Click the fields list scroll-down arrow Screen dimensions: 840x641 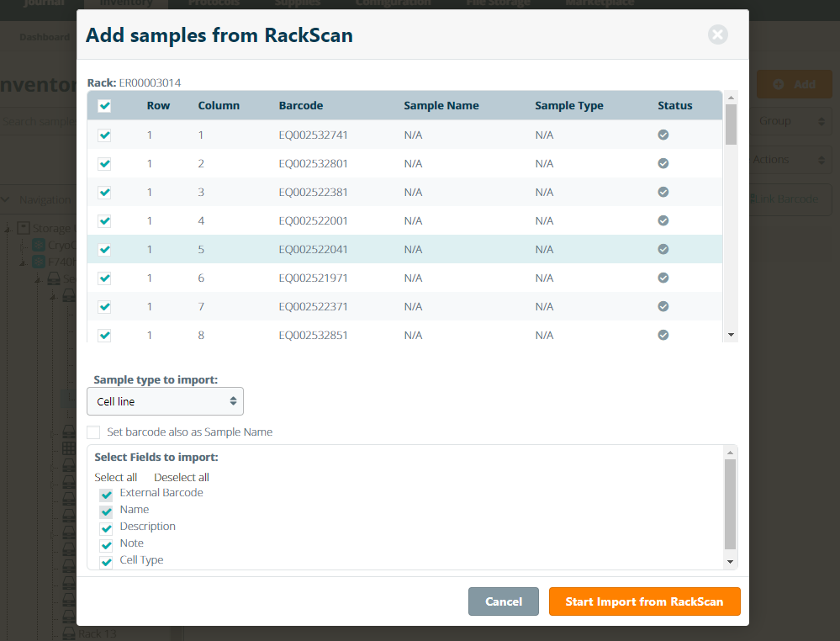pyautogui.click(x=730, y=562)
